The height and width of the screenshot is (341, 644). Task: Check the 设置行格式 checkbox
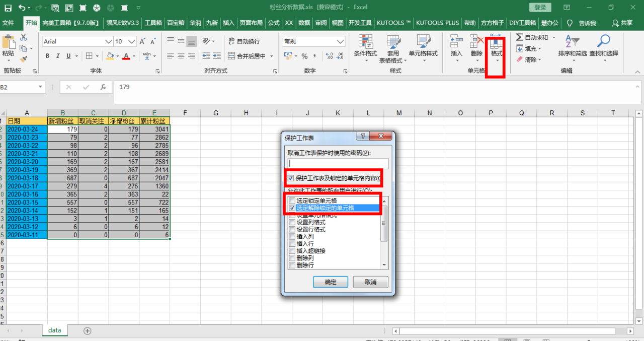[292, 229]
